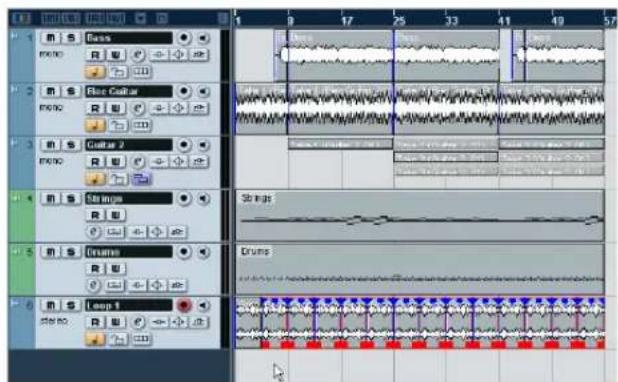Open channel settings for Strings track
618x382 pixels.
coord(93,232)
